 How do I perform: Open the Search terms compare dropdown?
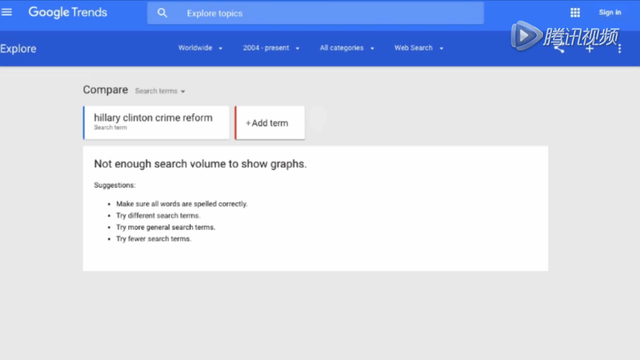click(x=160, y=91)
